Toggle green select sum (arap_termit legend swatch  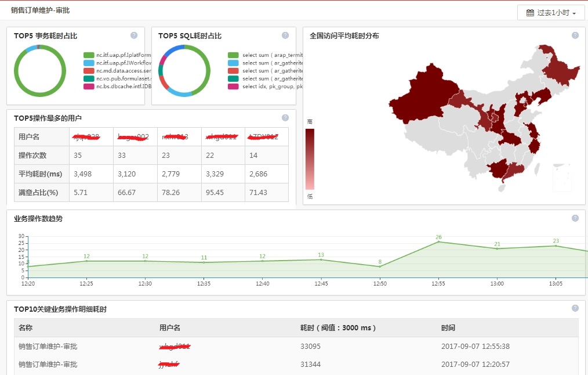[233, 55]
